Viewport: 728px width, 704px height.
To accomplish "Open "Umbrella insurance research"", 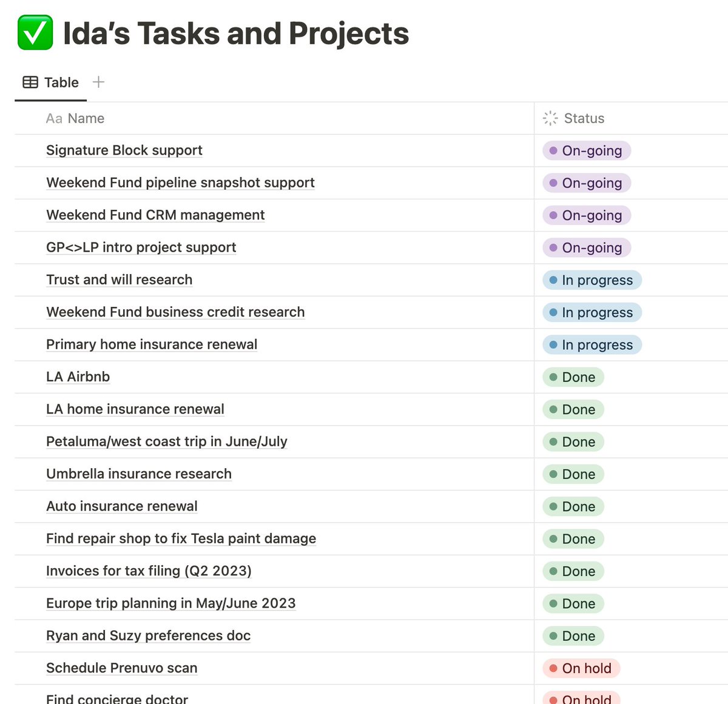I will [x=138, y=474].
